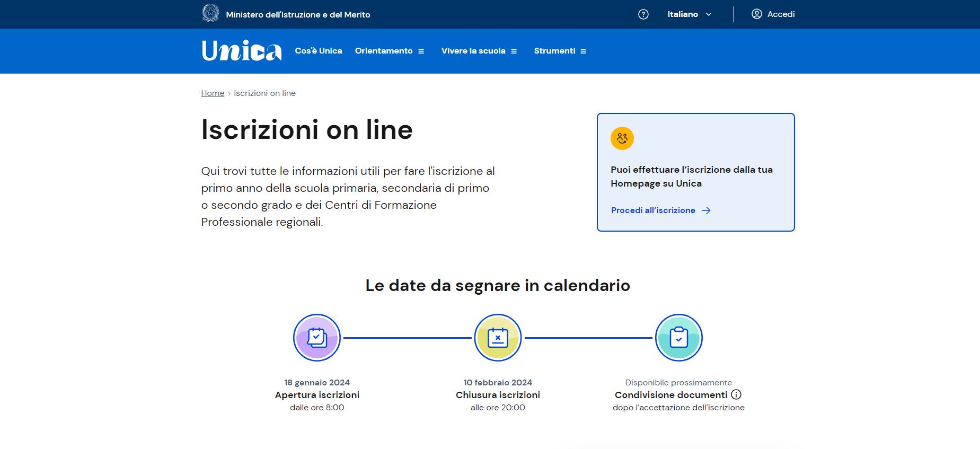Click the Condivisione documenti clipboard icon
This screenshot has height=449, width=980.
[x=679, y=338]
